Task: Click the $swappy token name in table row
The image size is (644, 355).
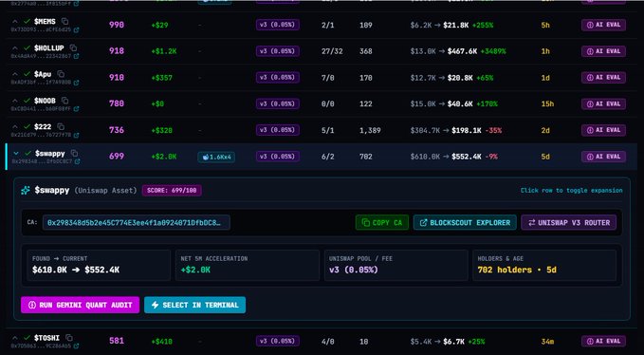Action: (x=49, y=153)
